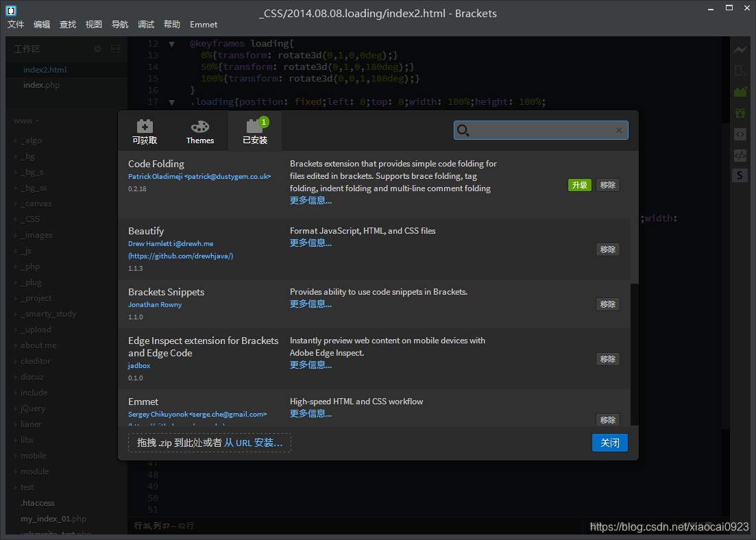Open more info for Beautify
This screenshot has height=540, width=756.
pos(310,243)
